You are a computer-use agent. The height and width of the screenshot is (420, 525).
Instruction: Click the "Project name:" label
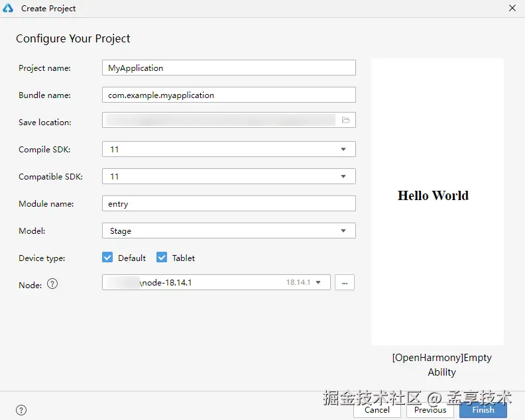point(45,68)
